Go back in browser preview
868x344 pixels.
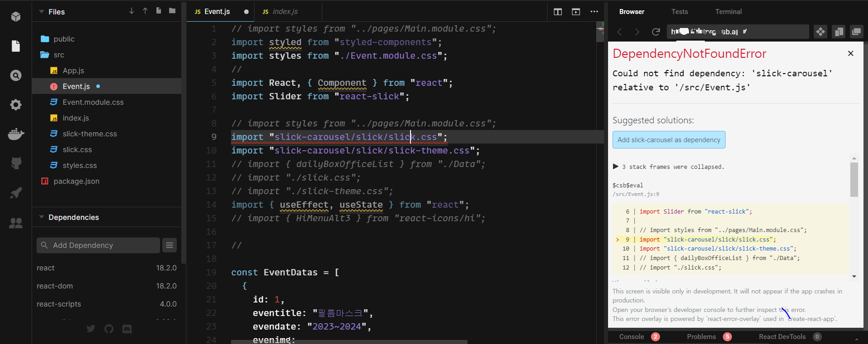coord(620,32)
